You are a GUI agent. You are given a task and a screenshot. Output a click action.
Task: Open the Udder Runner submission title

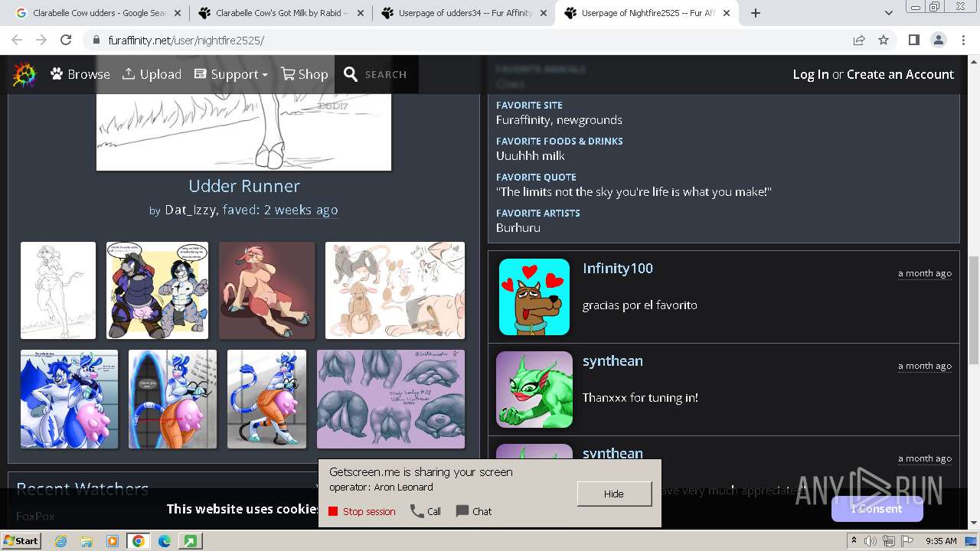pos(244,186)
